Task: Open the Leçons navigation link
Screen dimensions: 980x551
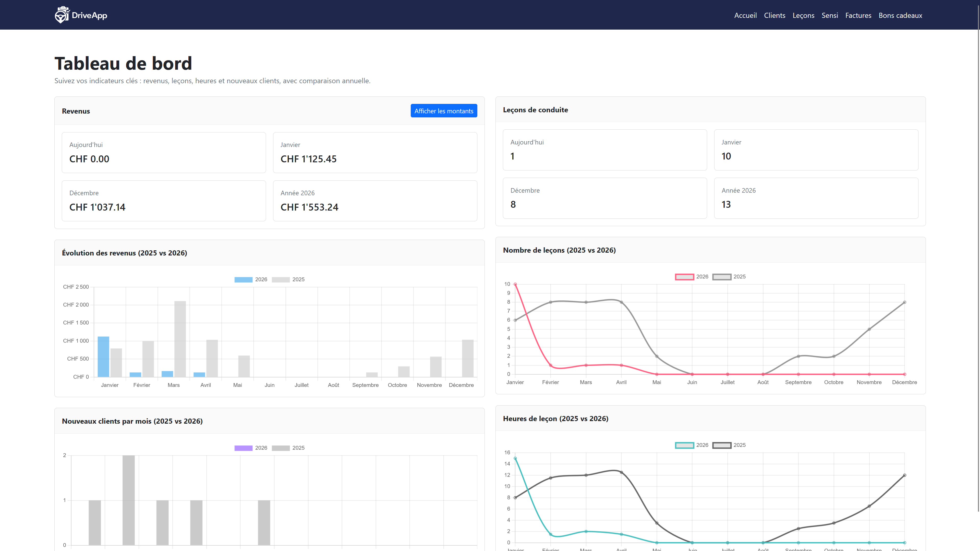Action: 803,15
